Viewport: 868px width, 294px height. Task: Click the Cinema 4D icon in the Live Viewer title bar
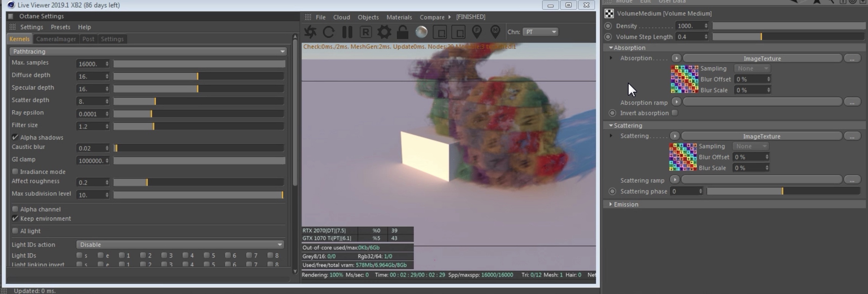(x=11, y=5)
